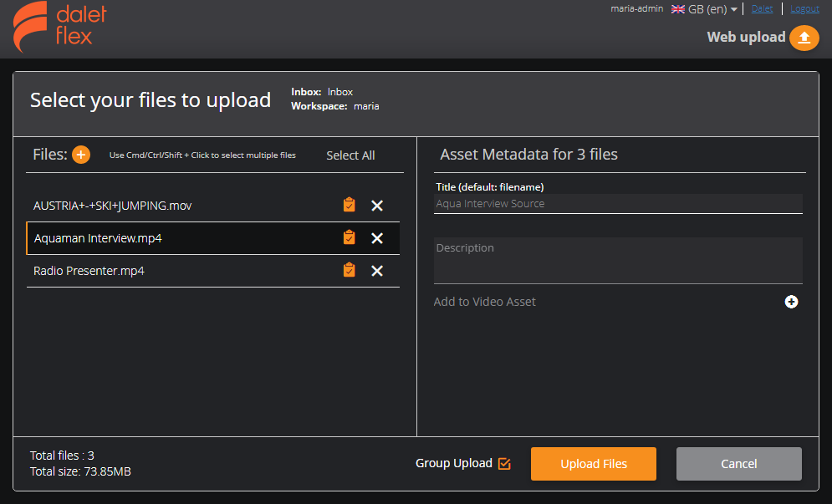This screenshot has height=504, width=832.
Task: Remove Radio Presenter.mp4 from the list
Action: 377,270
